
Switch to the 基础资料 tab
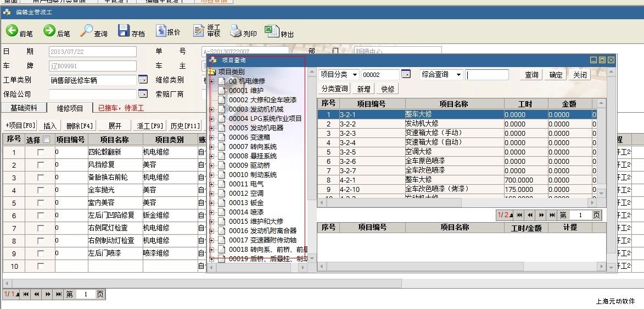(24, 108)
